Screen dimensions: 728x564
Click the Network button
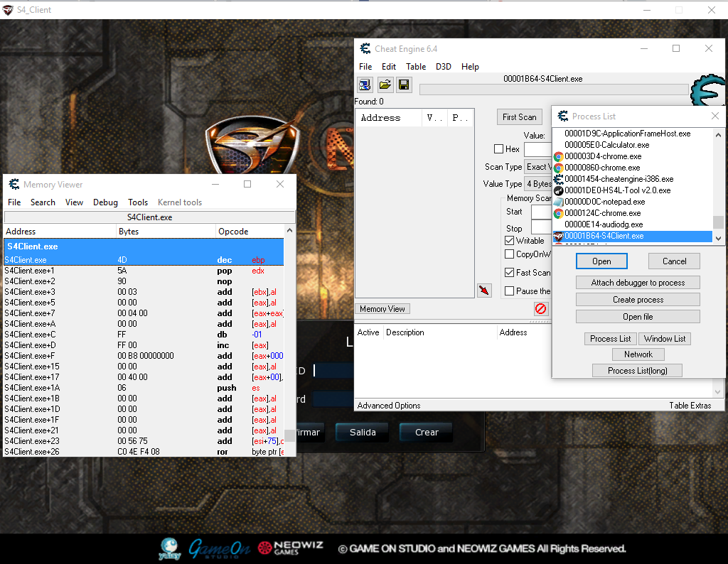point(638,354)
